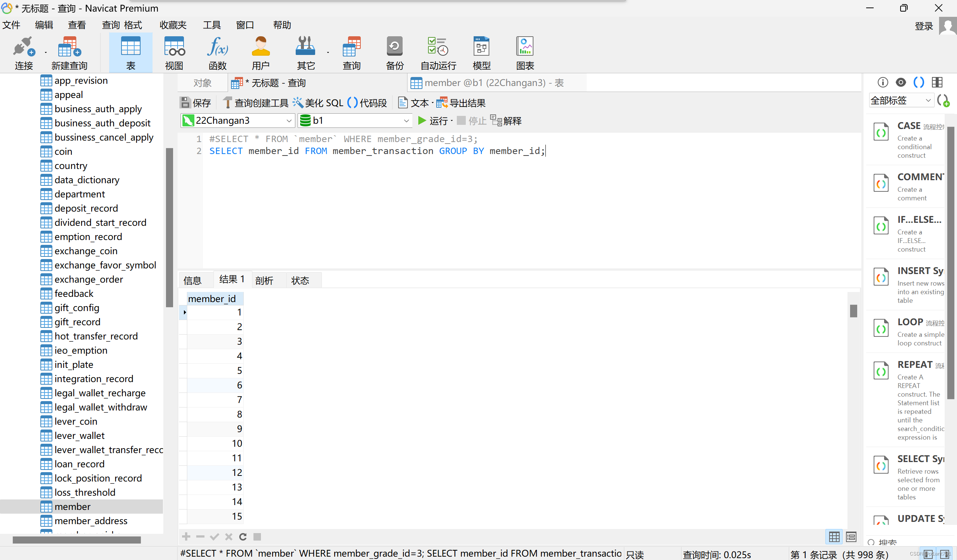Open the b1 database dropdown
Image resolution: width=957 pixels, height=560 pixels.
coord(406,121)
